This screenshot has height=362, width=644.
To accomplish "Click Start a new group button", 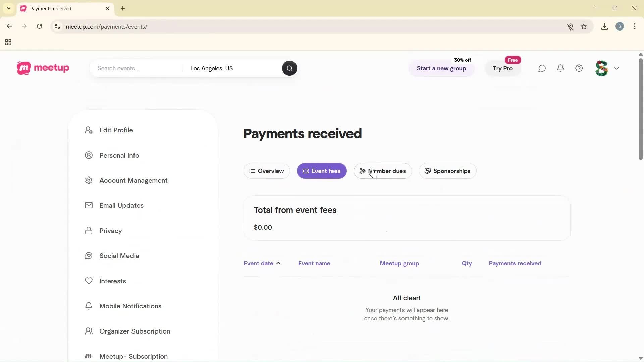I will [x=441, y=68].
